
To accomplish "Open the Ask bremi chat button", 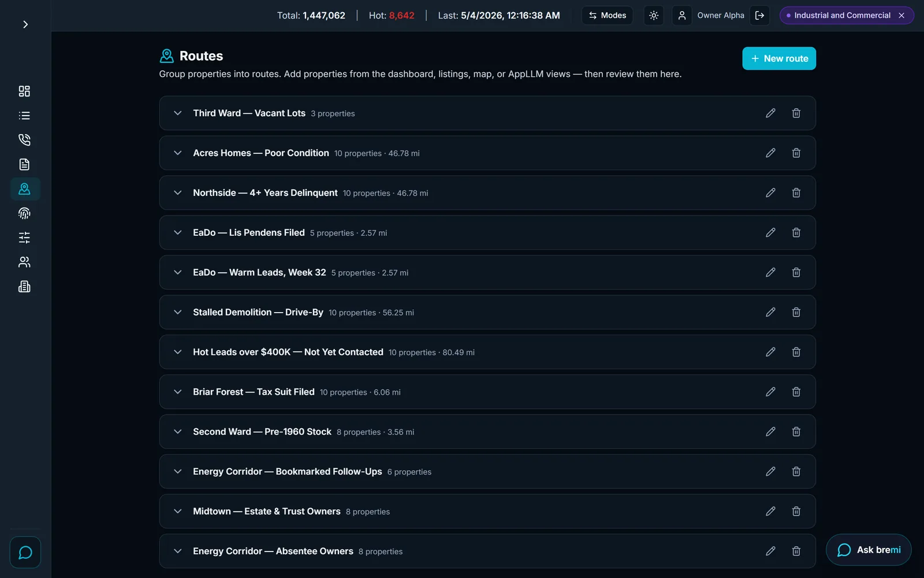I will [869, 550].
